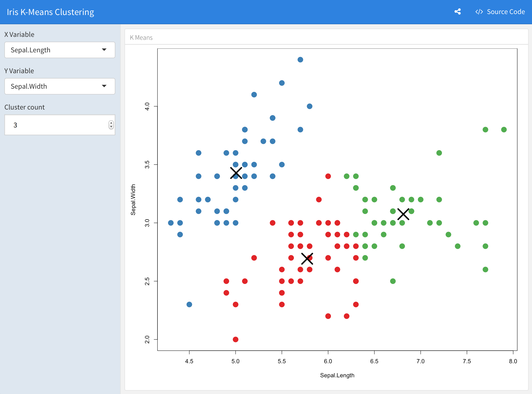
Task: Click the Sepal.Length x-axis label
Action: coord(337,375)
